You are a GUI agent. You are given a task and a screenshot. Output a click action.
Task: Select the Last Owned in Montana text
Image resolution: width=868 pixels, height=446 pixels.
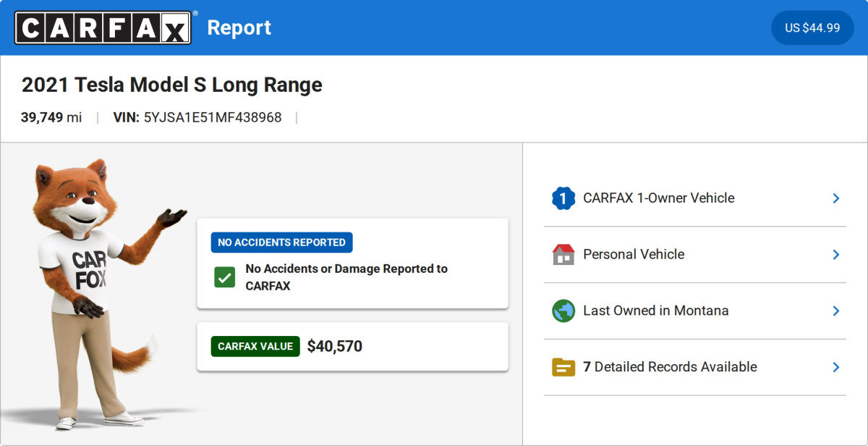[x=655, y=311]
